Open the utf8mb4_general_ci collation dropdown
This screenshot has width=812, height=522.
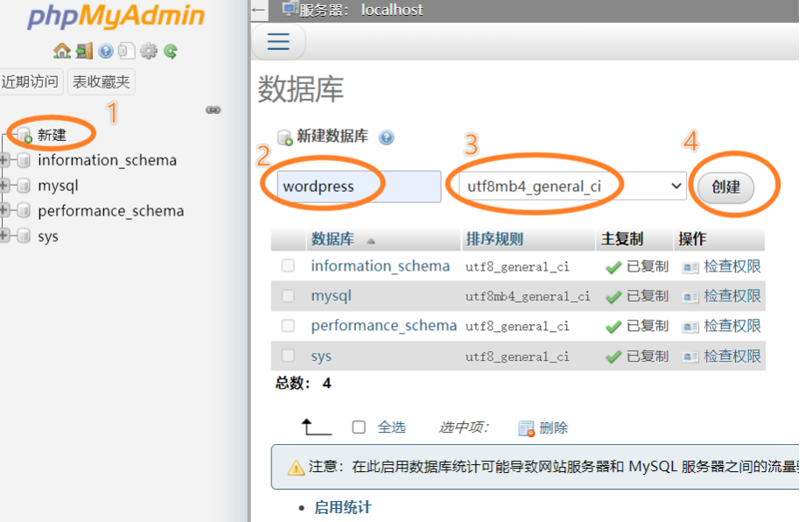coord(572,186)
